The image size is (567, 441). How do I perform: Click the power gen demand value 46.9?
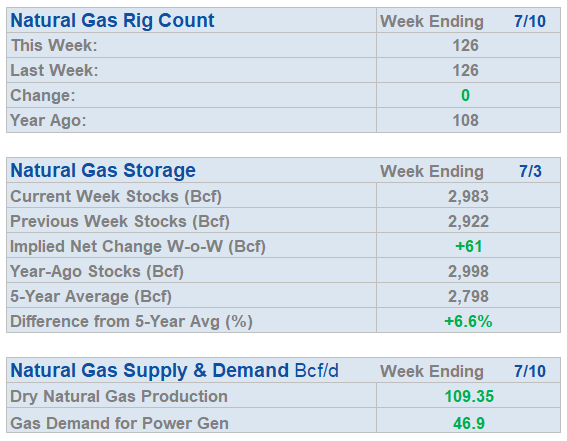tap(469, 423)
